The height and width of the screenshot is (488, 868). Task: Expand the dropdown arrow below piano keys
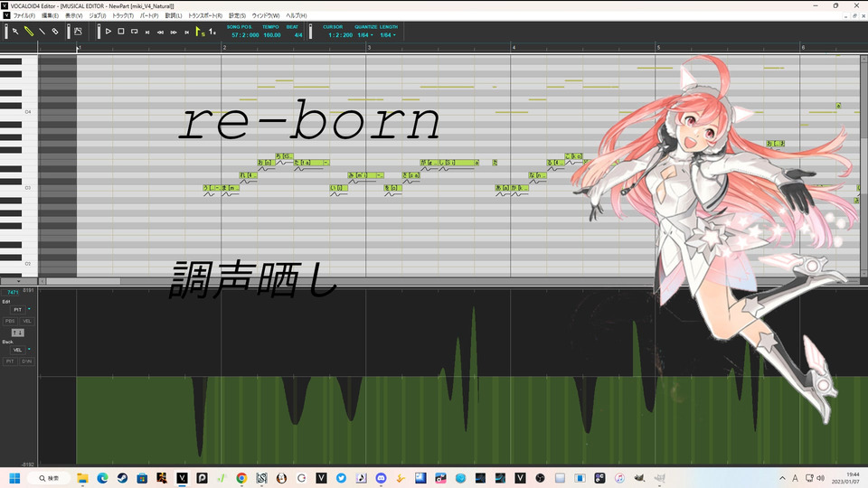(x=19, y=281)
